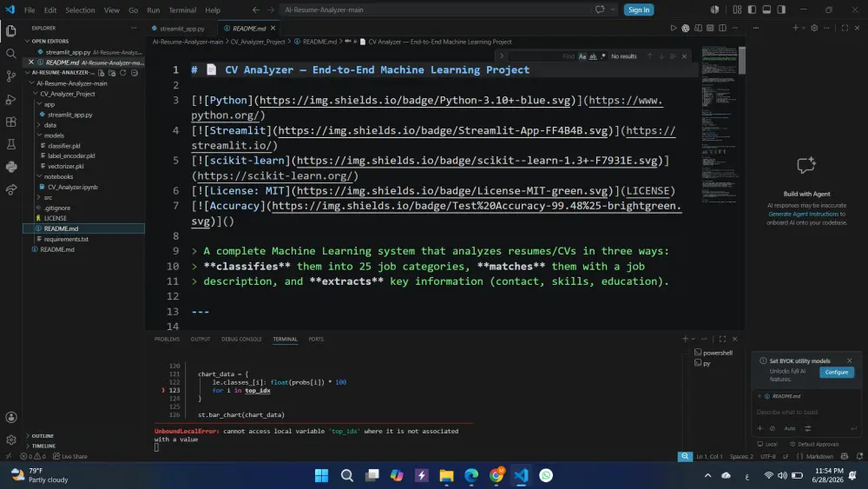The width and height of the screenshot is (868, 489).
Task: Collapse the models folder
Action: [x=54, y=135]
